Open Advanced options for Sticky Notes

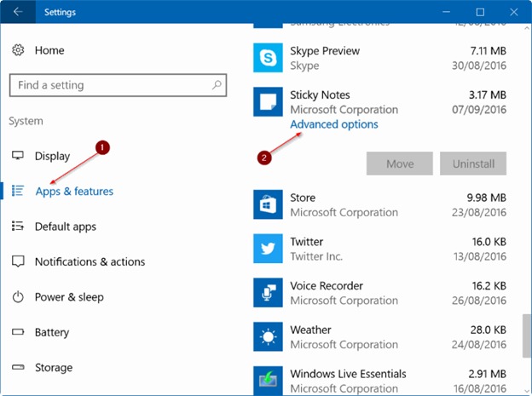point(334,124)
